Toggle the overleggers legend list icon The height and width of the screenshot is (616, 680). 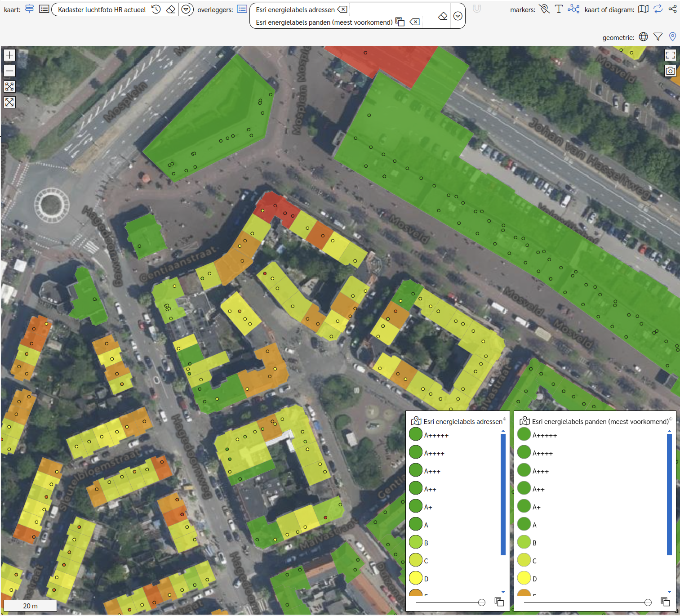(x=242, y=9)
